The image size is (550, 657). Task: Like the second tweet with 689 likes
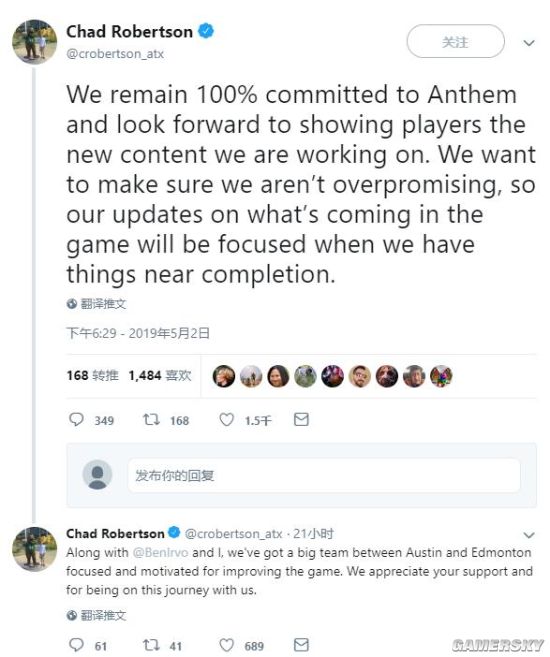227,645
